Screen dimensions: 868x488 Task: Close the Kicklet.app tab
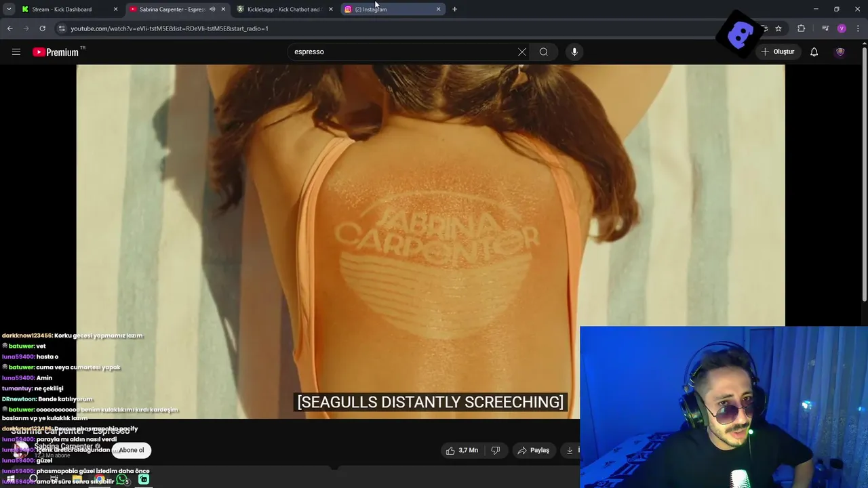(330, 9)
